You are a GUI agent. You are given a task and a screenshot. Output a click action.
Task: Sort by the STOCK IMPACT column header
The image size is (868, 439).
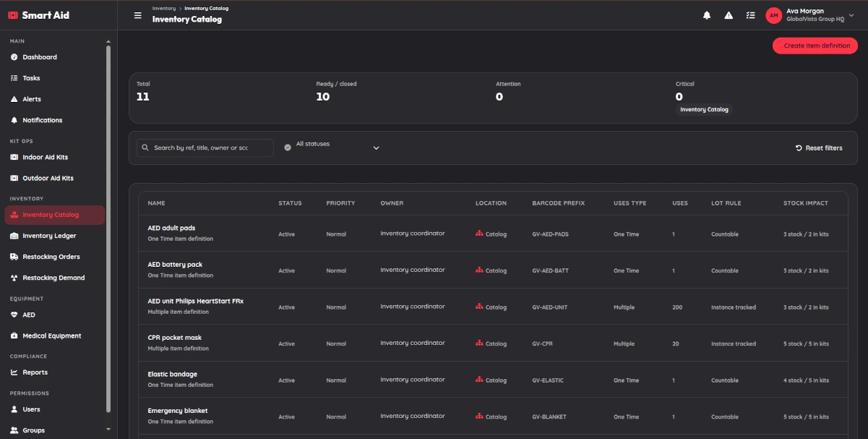pos(806,203)
